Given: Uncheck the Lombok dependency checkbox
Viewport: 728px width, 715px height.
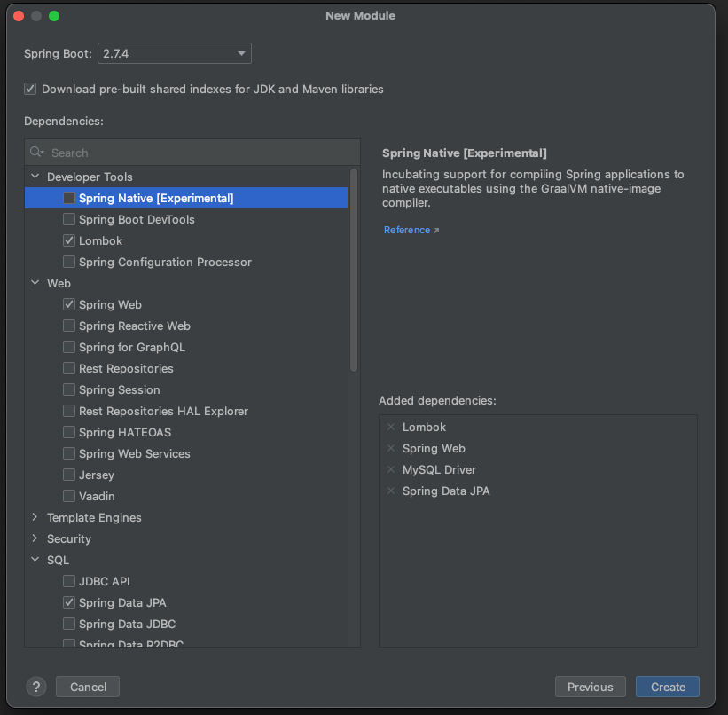Looking at the screenshot, I should pos(69,240).
